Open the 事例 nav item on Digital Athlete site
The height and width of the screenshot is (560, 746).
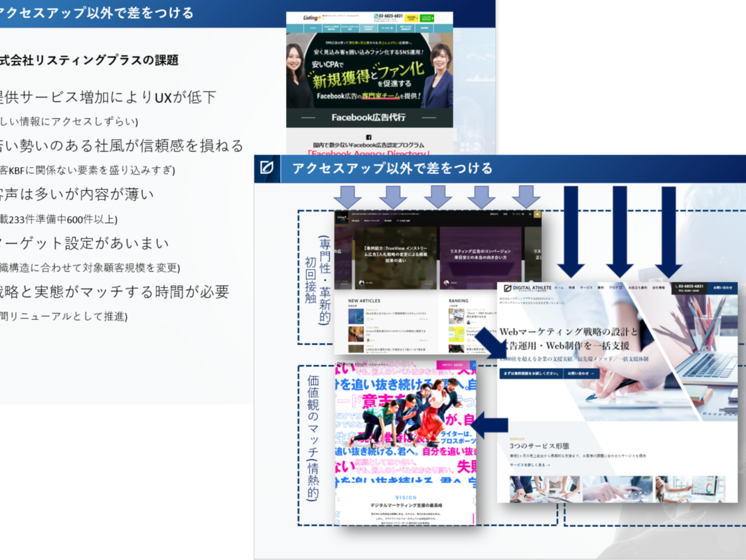click(x=601, y=287)
